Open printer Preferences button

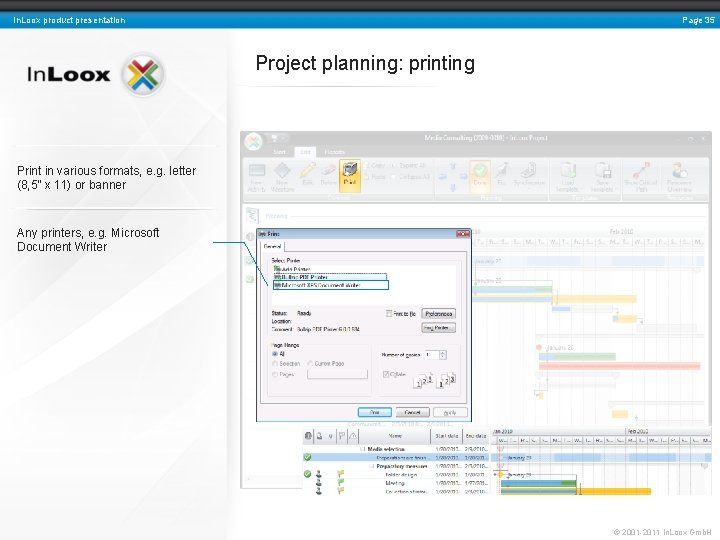pyautogui.click(x=439, y=314)
